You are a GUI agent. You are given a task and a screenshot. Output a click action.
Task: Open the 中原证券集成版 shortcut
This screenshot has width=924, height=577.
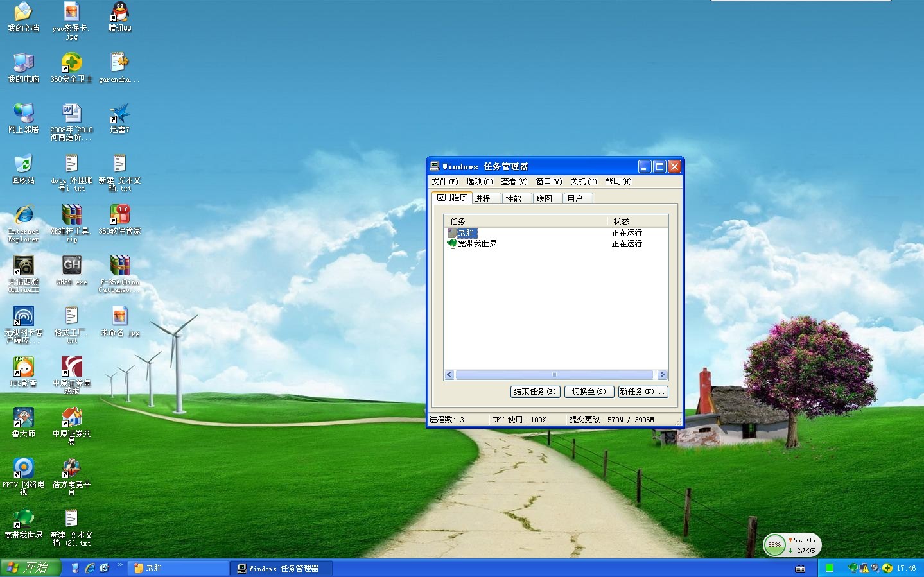[x=71, y=375]
